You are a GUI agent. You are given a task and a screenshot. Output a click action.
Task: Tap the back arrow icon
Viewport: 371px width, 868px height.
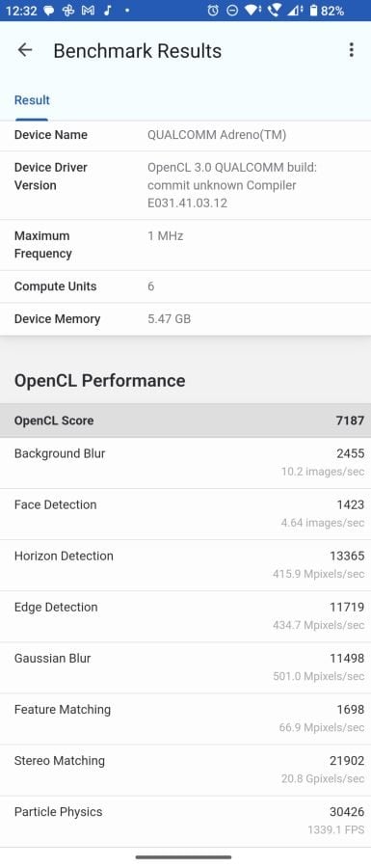tap(25, 50)
